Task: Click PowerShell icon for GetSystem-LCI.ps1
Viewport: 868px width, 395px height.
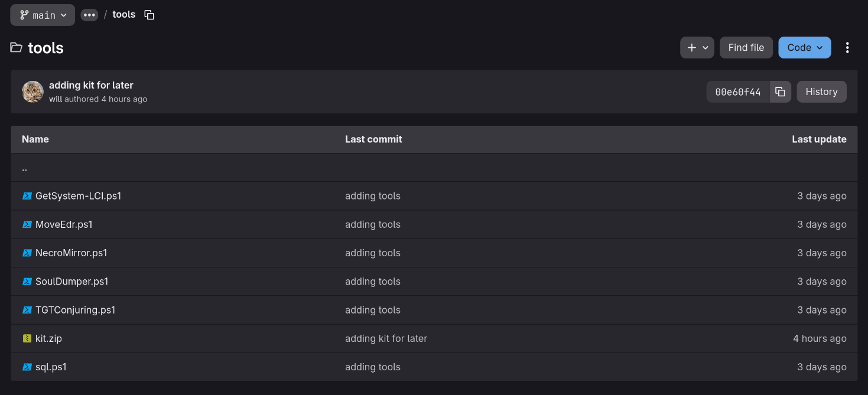Action: pyautogui.click(x=27, y=196)
